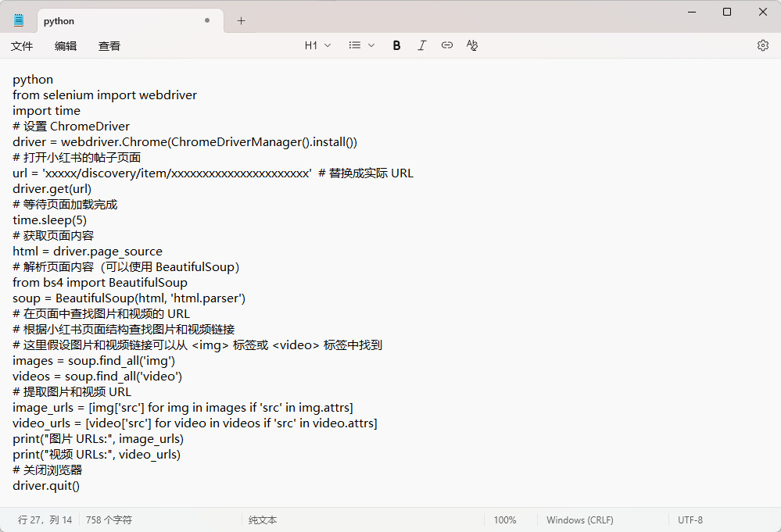Click the first line 'python' in the editor
The width and height of the screenshot is (781, 532).
tap(33, 80)
